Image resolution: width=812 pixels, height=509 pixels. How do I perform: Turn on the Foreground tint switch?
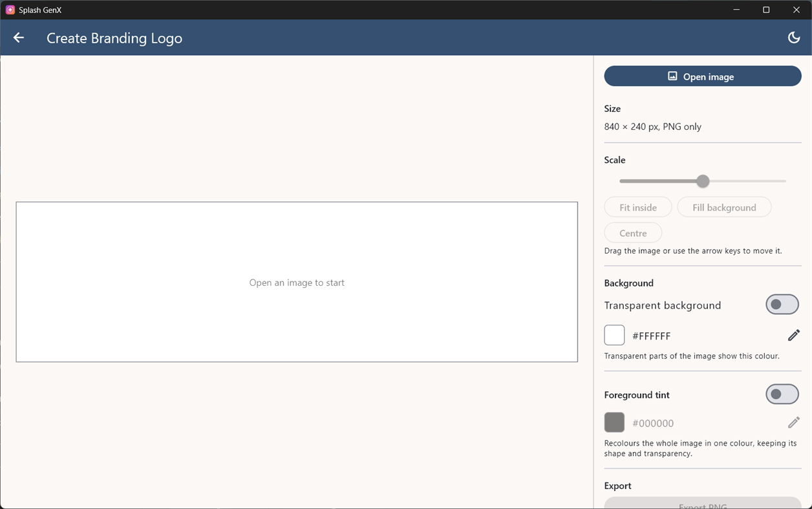coord(782,394)
